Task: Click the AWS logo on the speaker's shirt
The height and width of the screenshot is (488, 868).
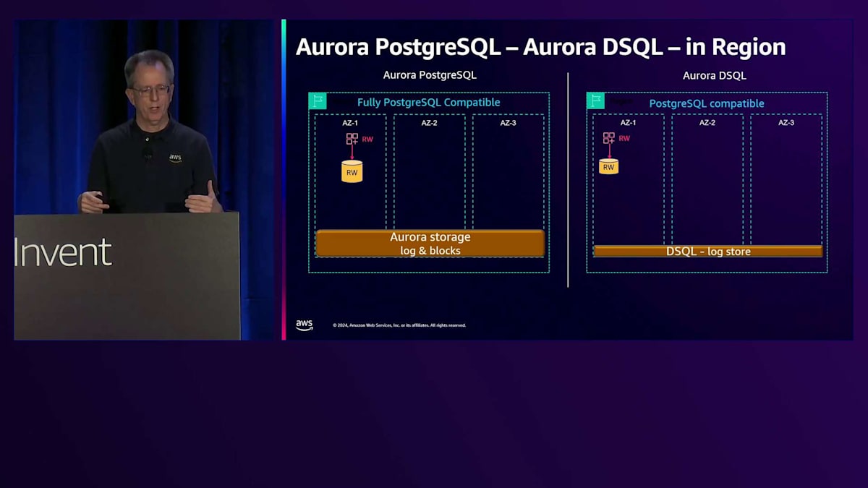Action: pos(176,158)
